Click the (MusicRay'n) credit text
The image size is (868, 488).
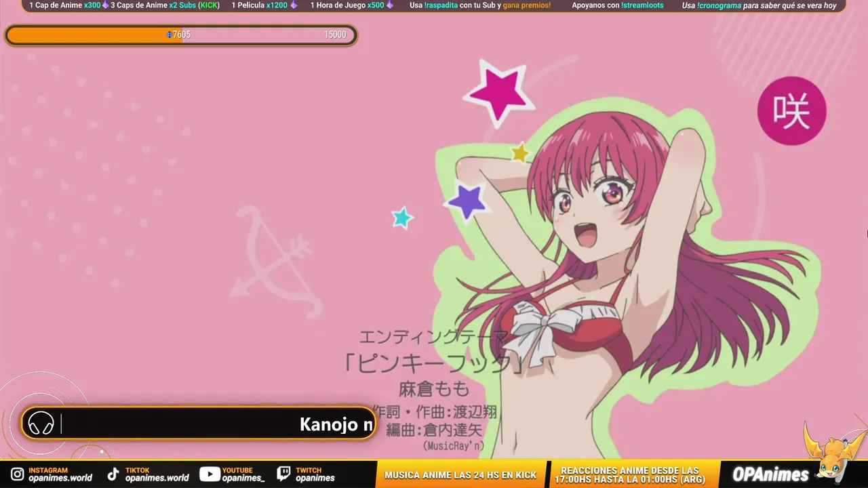[x=454, y=446]
